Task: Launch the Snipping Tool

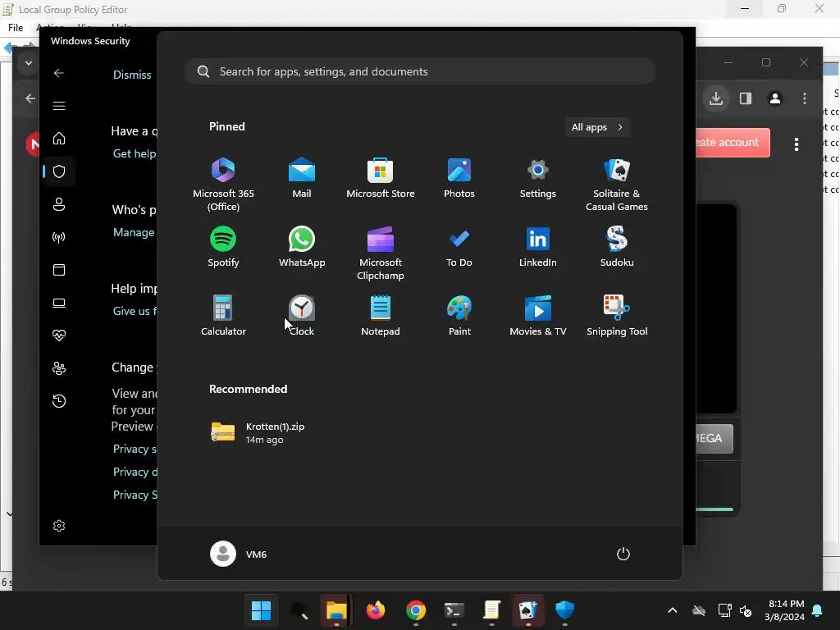Action: [x=617, y=315]
